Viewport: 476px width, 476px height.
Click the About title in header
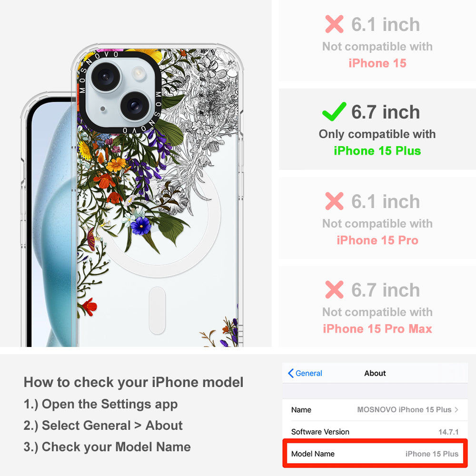[x=375, y=373]
